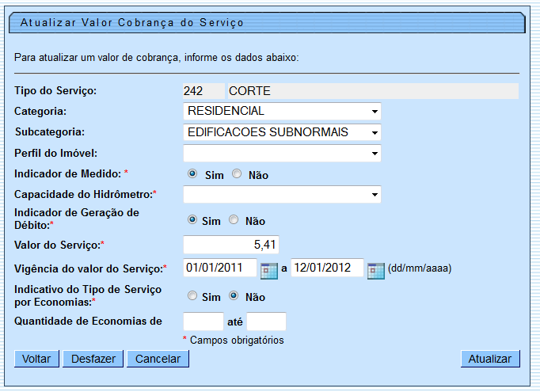540x392 pixels.
Task: Select Sim for Indicador de Medido
Action: 192,174
